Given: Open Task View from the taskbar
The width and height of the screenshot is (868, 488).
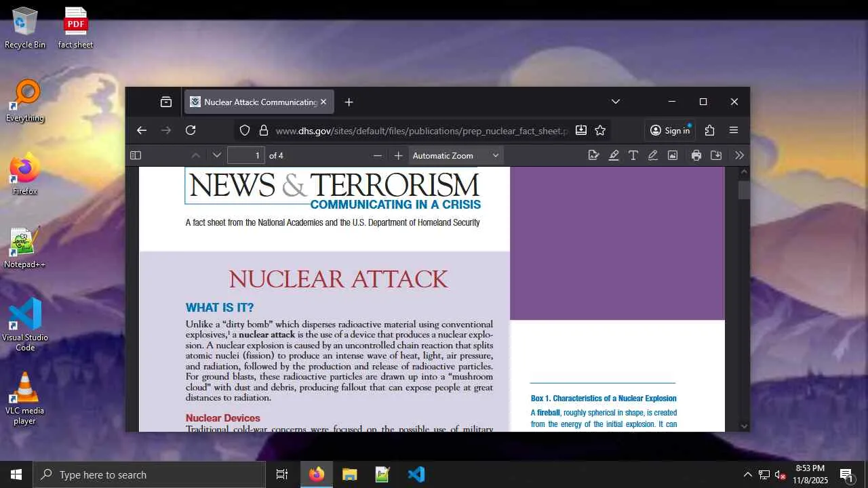Looking at the screenshot, I should [282, 474].
